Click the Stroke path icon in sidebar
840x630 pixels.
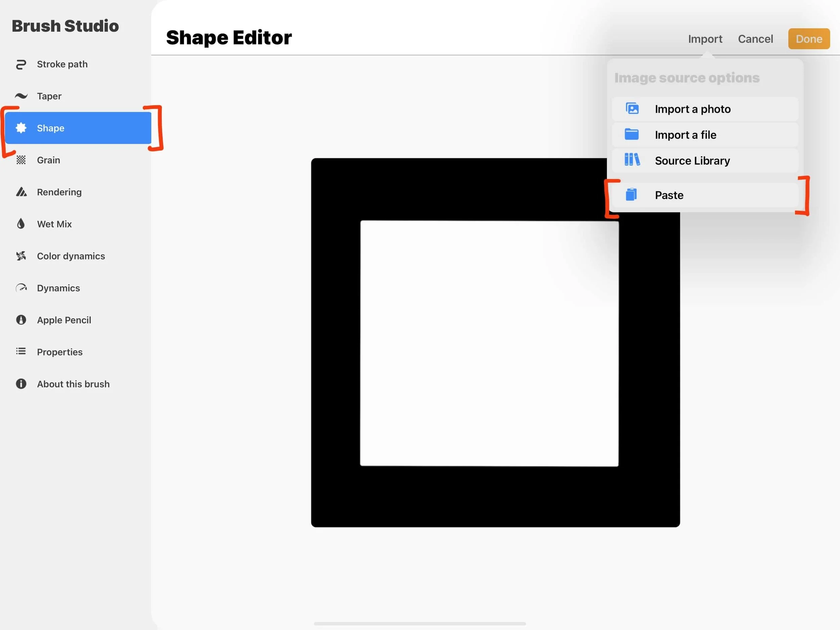[x=21, y=64]
